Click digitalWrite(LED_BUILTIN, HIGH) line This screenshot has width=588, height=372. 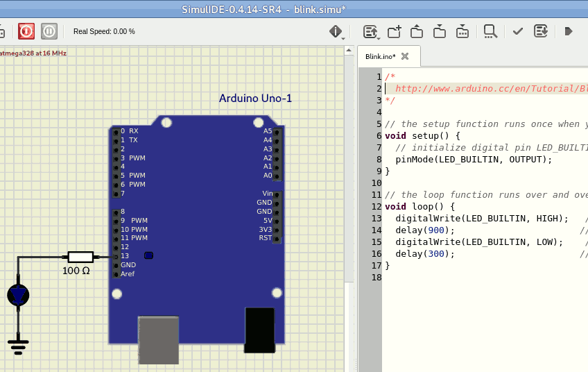pos(482,219)
